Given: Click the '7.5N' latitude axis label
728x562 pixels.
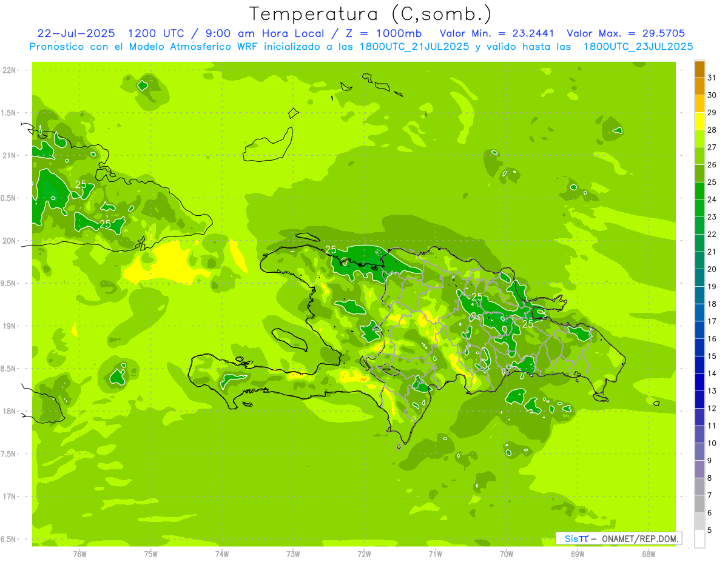Looking at the screenshot, I should pyautogui.click(x=8, y=454).
